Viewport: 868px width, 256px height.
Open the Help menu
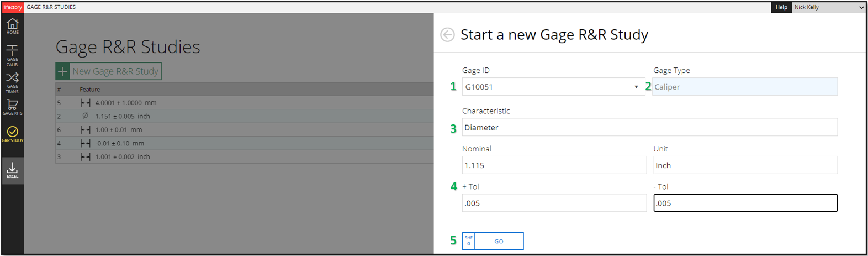tap(781, 7)
